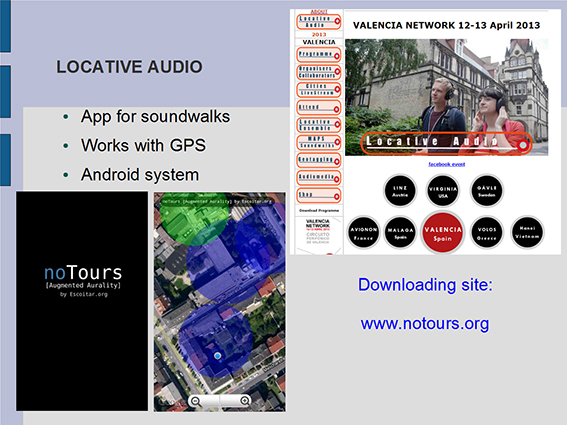567x425 pixels.
Task: Pick the VOLOS Greece city circle
Action: 487,233
